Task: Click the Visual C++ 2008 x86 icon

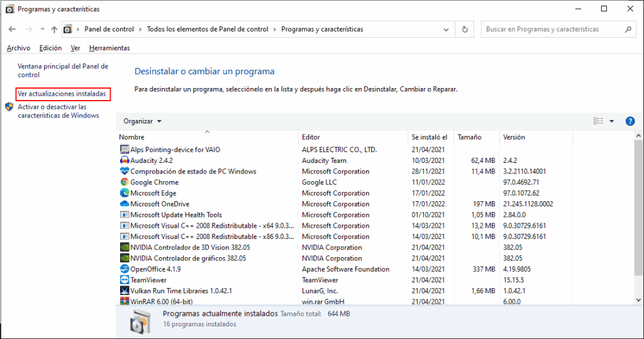Action: click(x=124, y=236)
